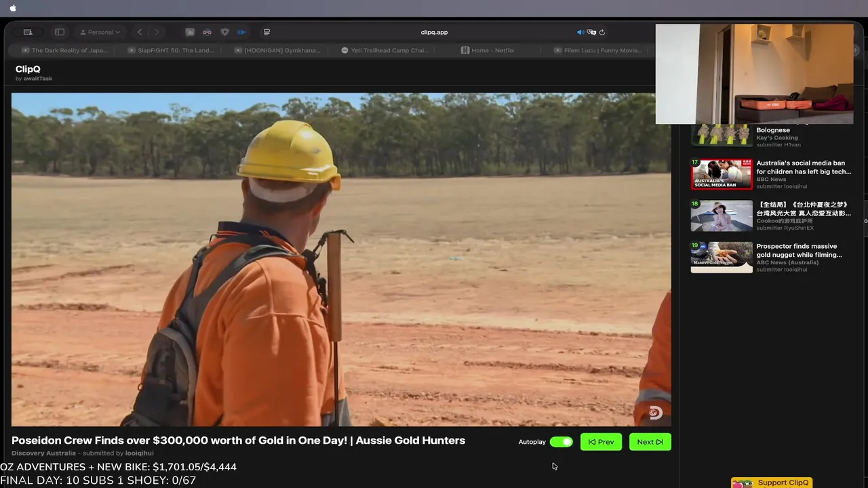Click the gray square extension icon
Image resolution: width=868 pixels, height=488 pixels.
[190, 32]
